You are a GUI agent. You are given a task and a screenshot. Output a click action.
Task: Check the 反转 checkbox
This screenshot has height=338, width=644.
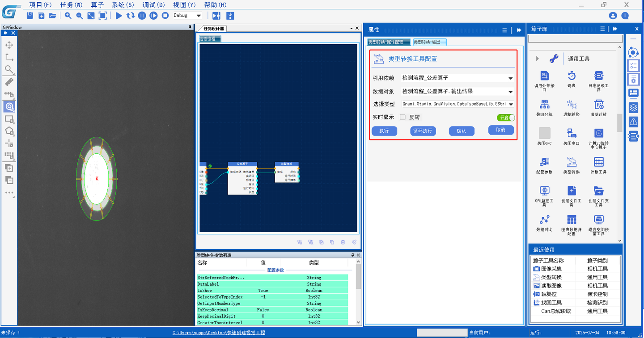[402, 117]
